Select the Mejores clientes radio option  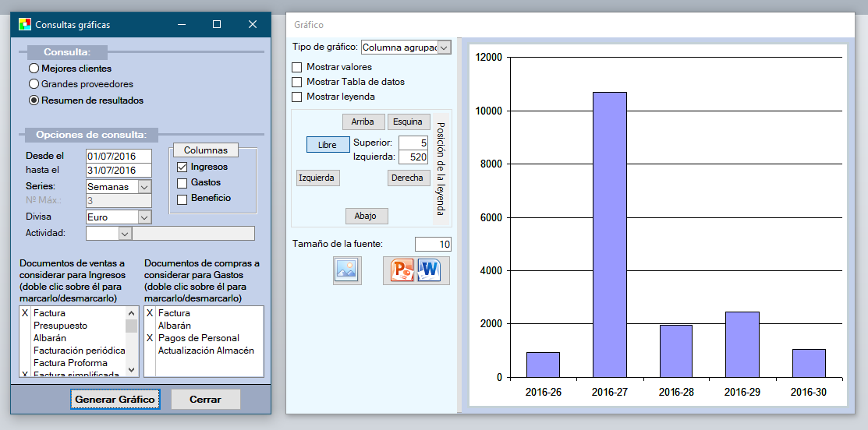point(34,69)
